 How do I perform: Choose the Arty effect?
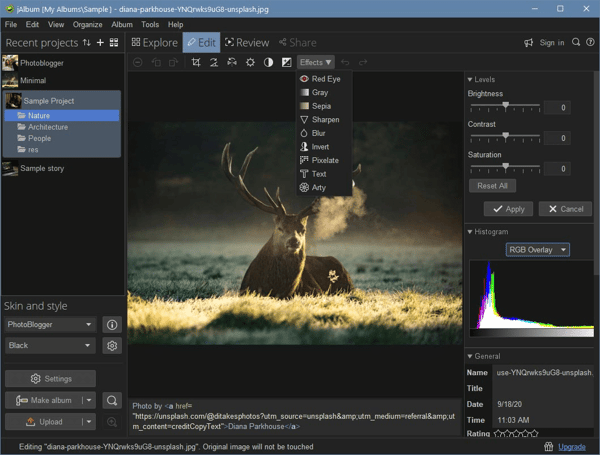(324, 188)
